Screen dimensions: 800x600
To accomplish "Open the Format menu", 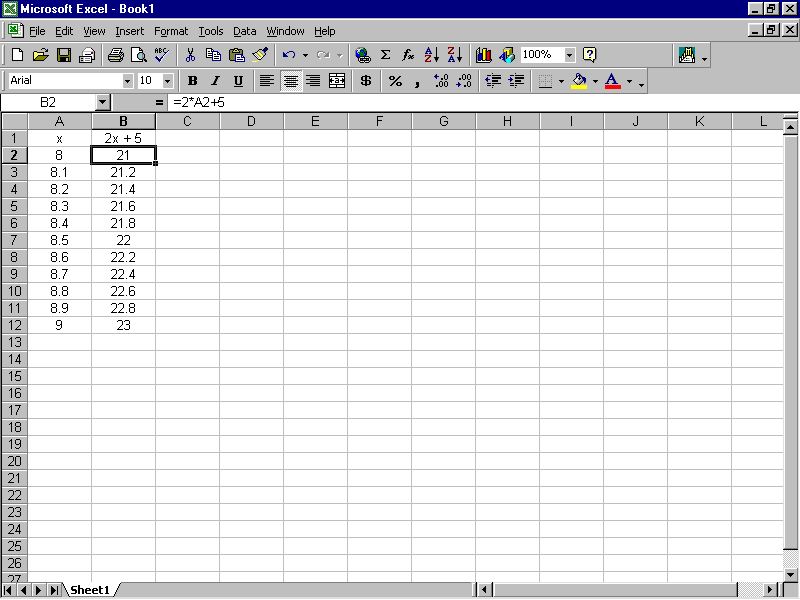I will 171,31.
